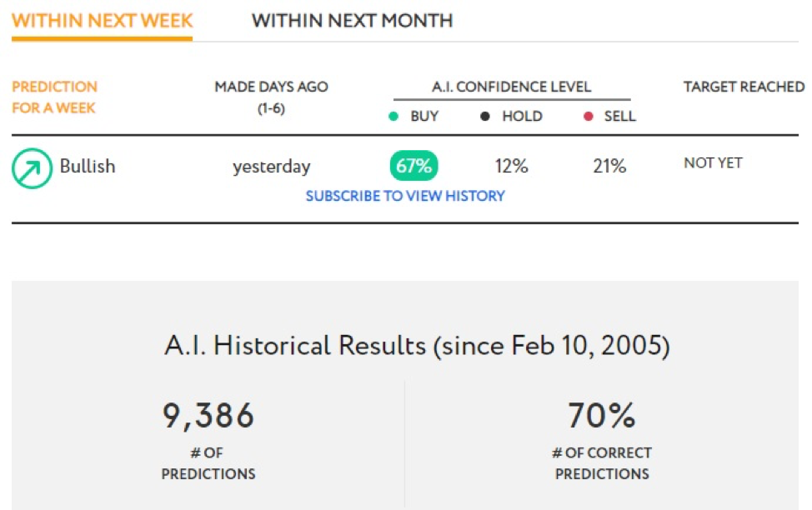This screenshot has height=510, width=812.
Task: Click the 70% correct predictions figure
Action: [x=602, y=415]
